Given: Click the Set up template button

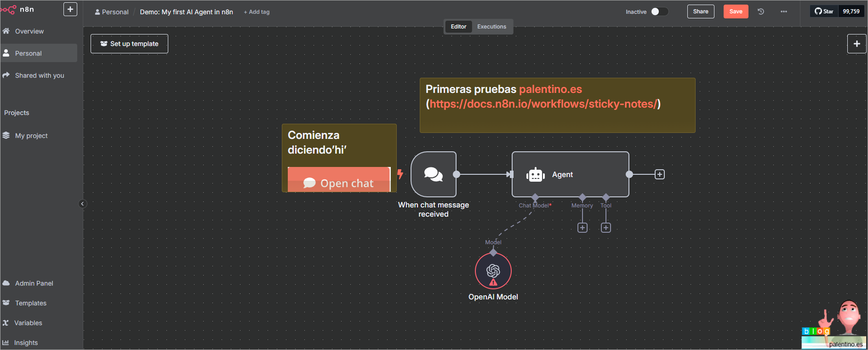Looking at the screenshot, I should click(x=129, y=44).
